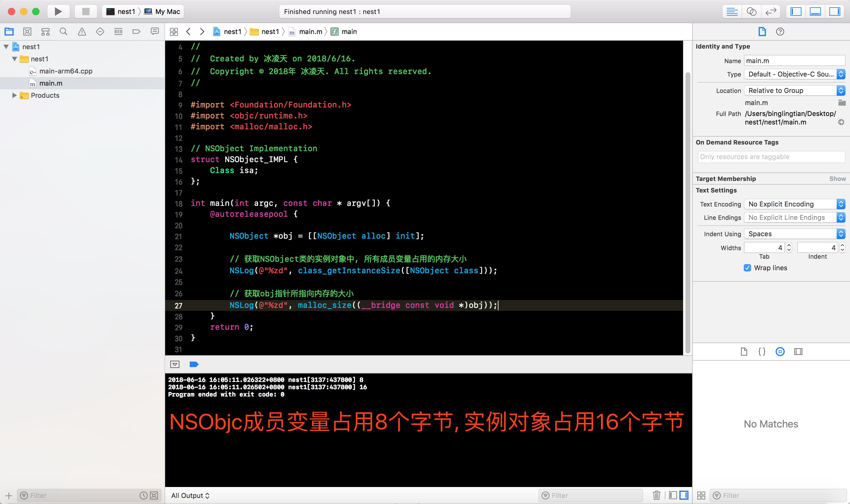Select main-arm64.cpp in the file tree
The image size is (850, 504).
click(x=66, y=71)
